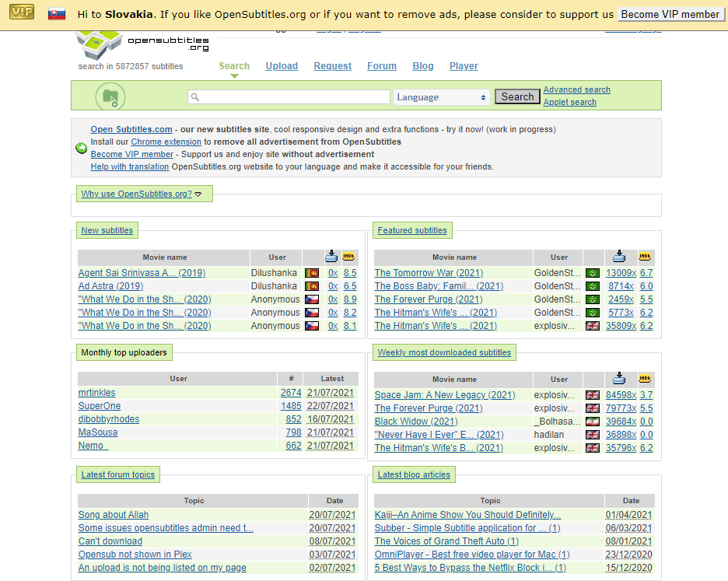Click the Iran flag in Black Widow row
The height and width of the screenshot is (581, 728).
593,422
